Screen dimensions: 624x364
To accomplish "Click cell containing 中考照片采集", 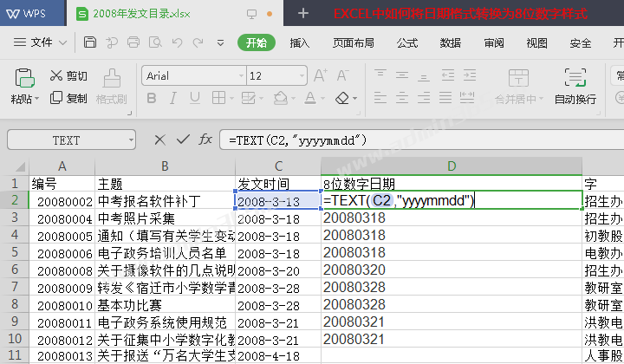I will tap(166, 218).
